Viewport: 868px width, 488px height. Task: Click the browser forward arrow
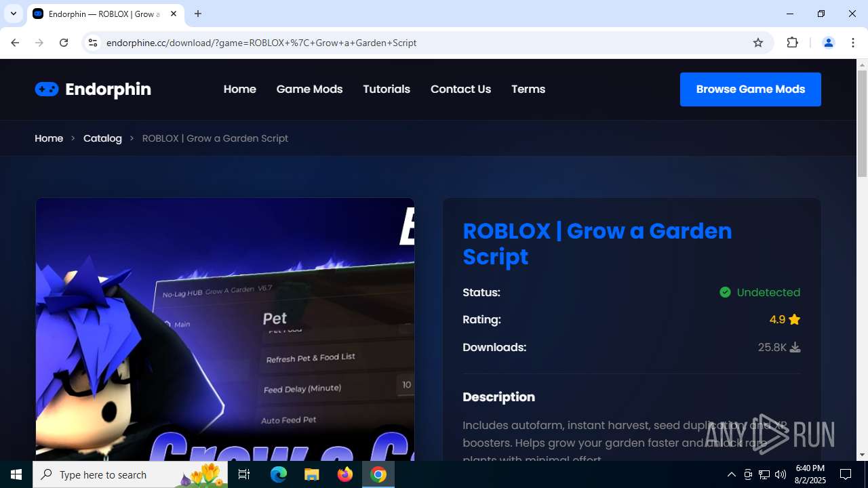point(39,43)
